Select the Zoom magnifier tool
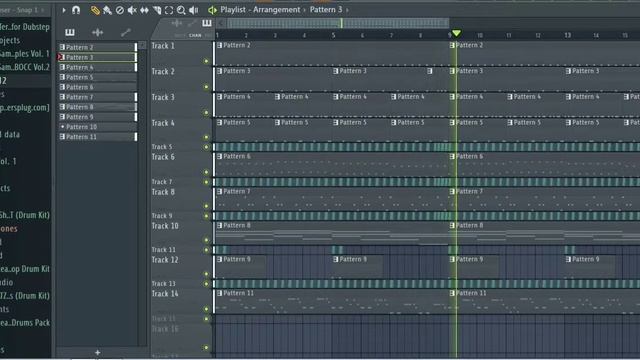 coord(181,10)
